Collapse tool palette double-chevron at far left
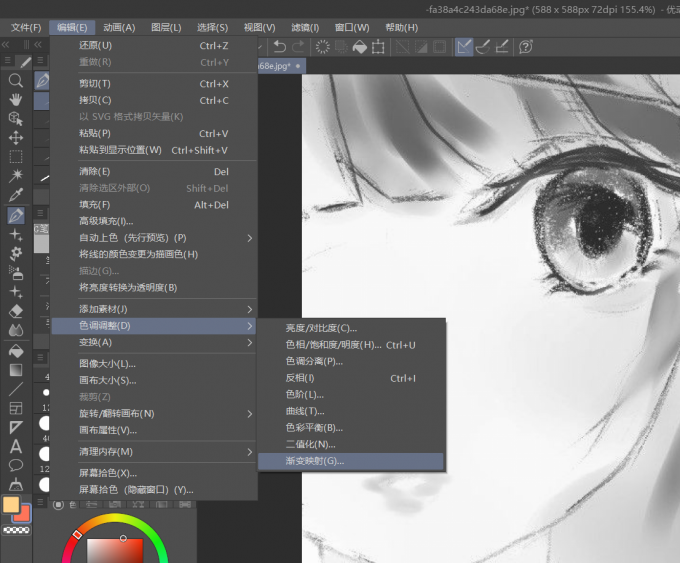 pyautogui.click(x=5, y=45)
